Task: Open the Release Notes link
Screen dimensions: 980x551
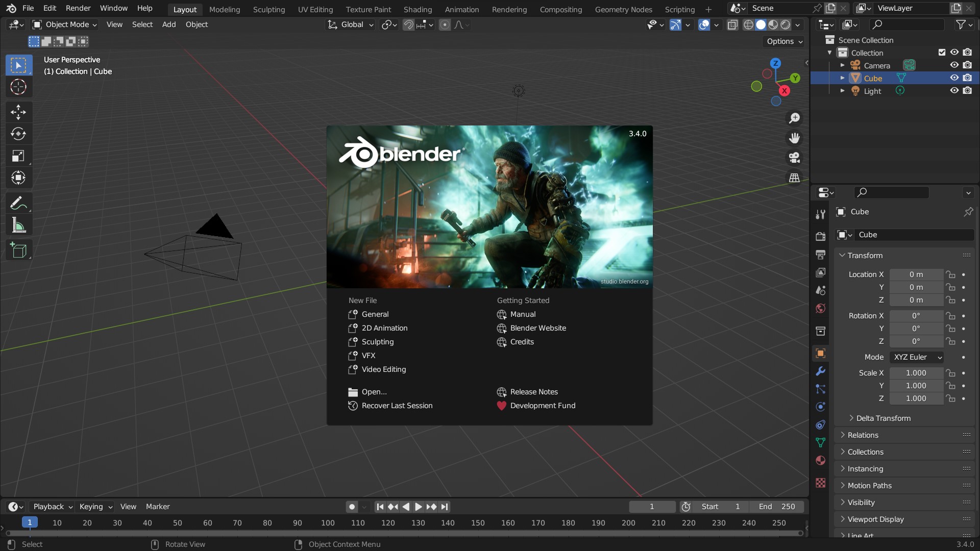Action: tap(533, 392)
